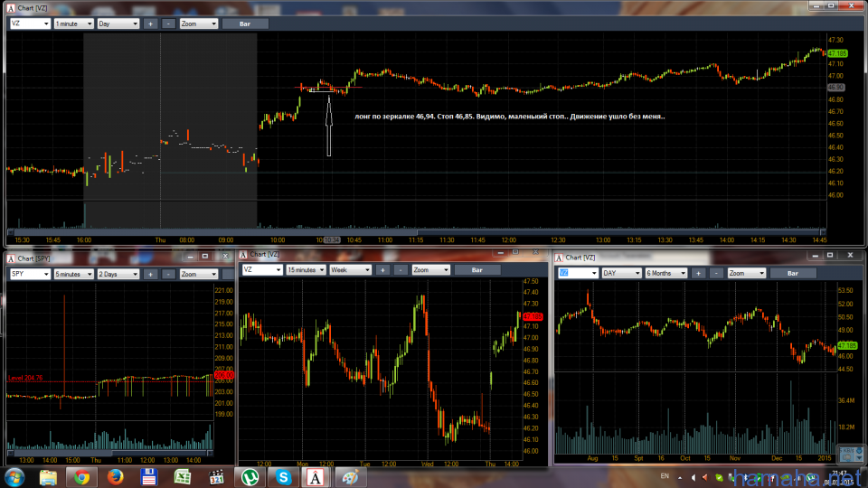Open the clapperboard video app in taskbar

pos(216,477)
